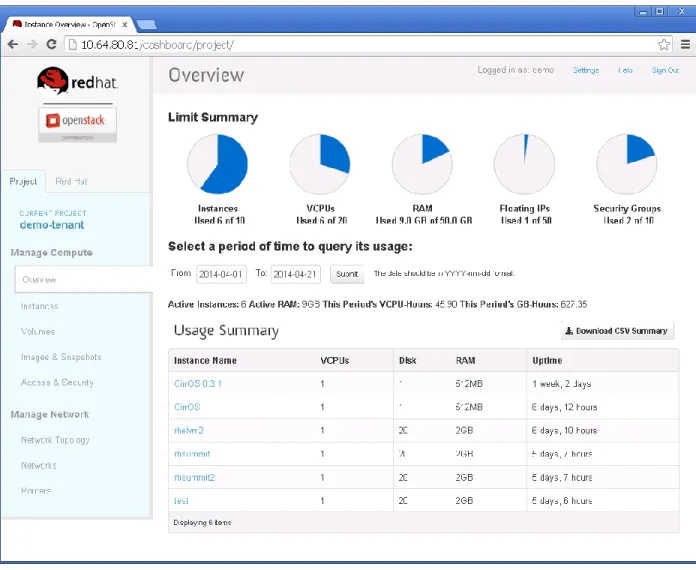Click the Uptime column header
The height and width of the screenshot is (570, 696).
coord(547,360)
